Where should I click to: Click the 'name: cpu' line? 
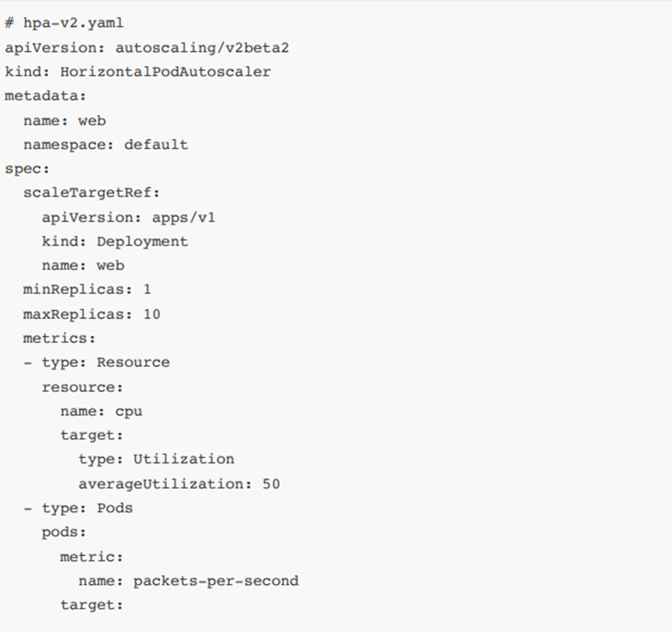coord(101,411)
